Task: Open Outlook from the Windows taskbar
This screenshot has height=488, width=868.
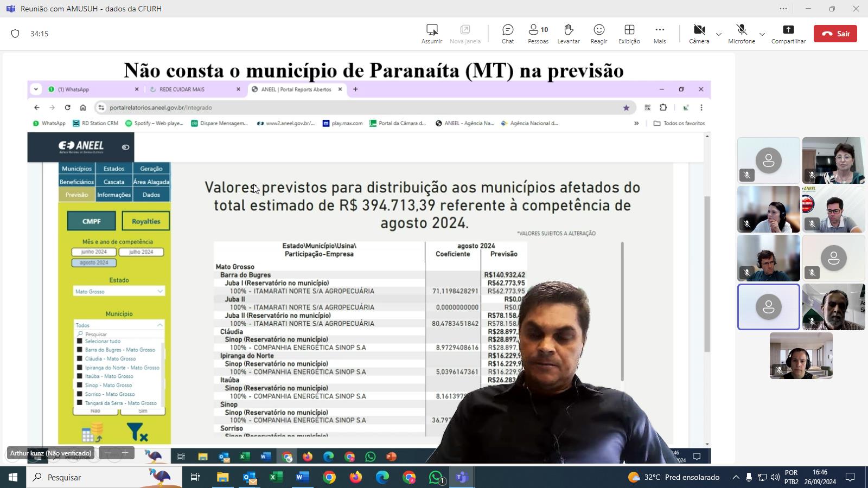Action: click(x=250, y=477)
